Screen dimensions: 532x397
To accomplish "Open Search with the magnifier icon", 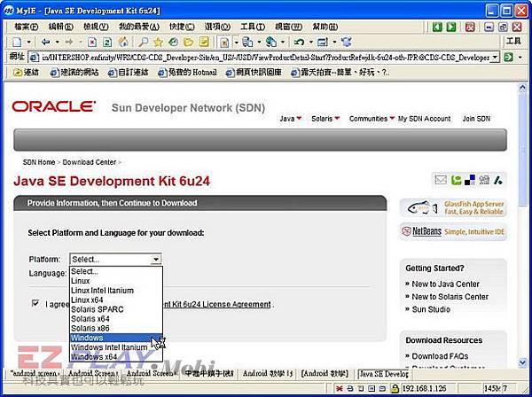I will click(143, 42).
